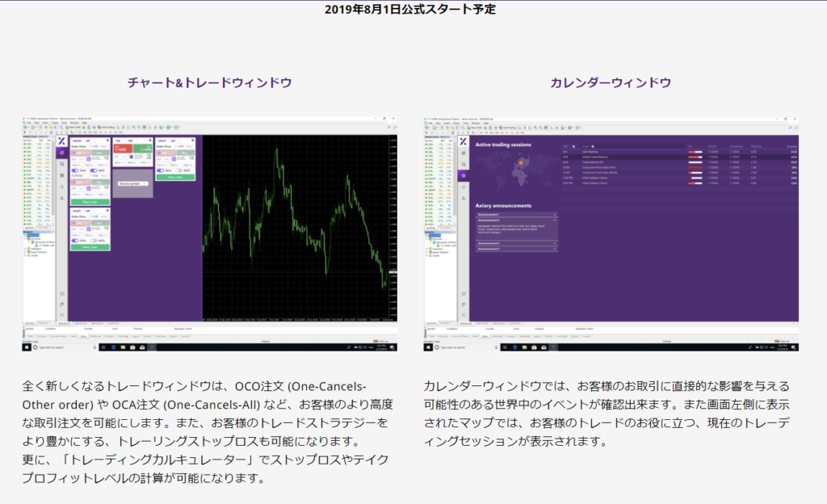Open the Charts menu in the right screenshot
The width and height of the screenshot is (827, 504).
pyautogui.click(x=458, y=123)
